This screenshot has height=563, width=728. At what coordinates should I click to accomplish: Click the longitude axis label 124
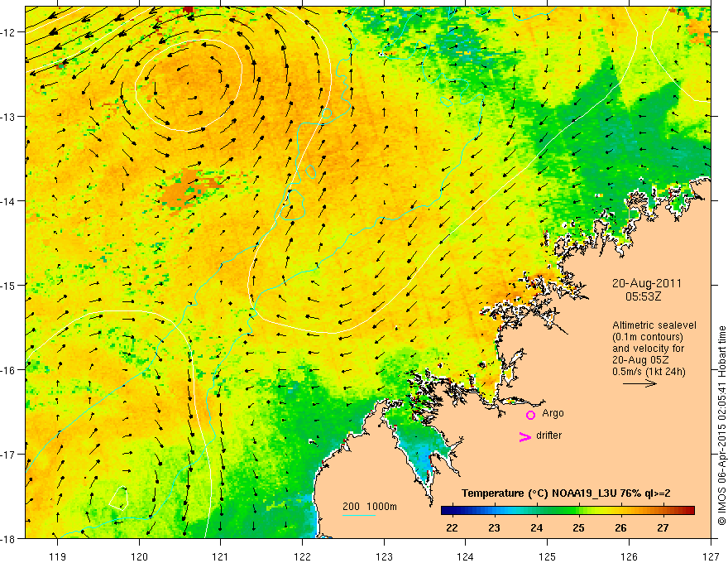[x=466, y=556]
